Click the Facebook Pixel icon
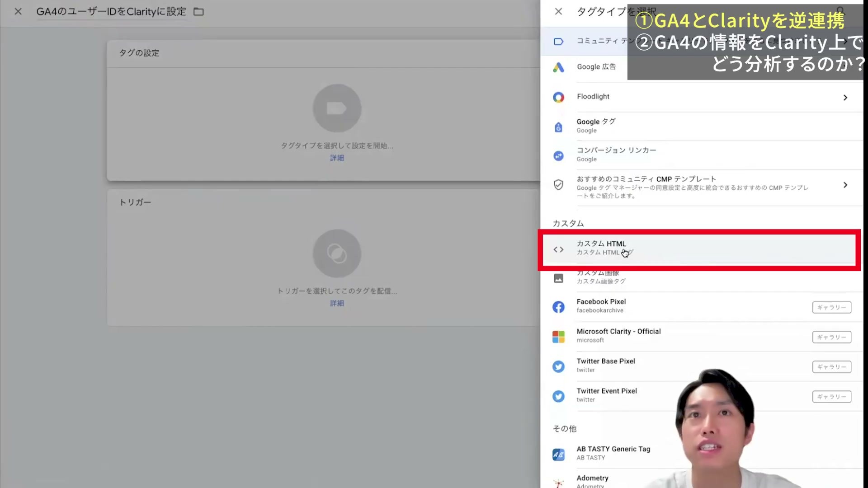868x488 pixels. point(559,307)
